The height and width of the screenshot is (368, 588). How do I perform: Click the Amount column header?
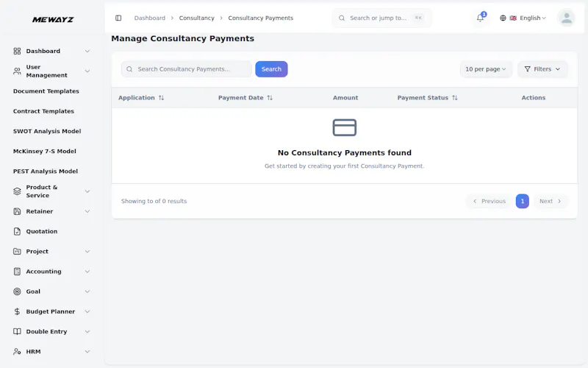[345, 98]
